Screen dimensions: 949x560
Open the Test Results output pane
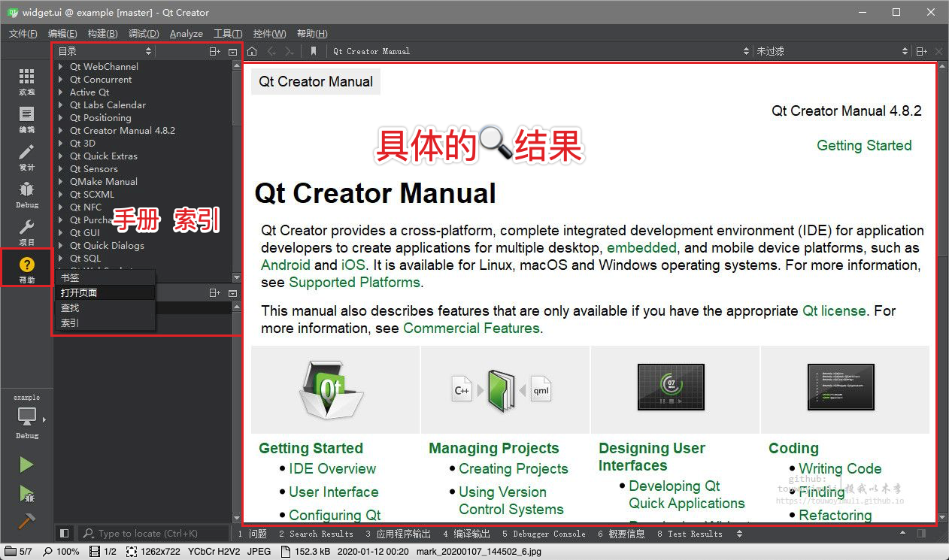pos(690,534)
